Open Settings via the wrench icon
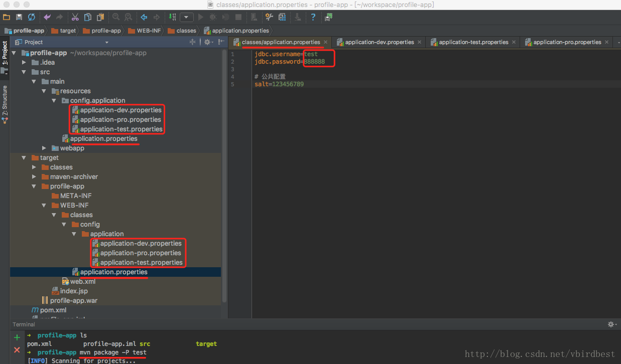The height and width of the screenshot is (364, 621). (270, 17)
